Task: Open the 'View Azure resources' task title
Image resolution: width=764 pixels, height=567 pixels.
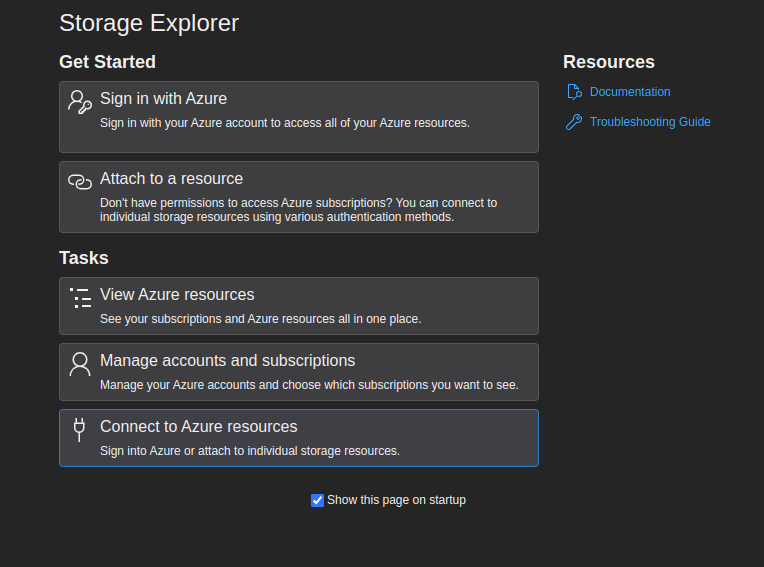Action: click(177, 295)
